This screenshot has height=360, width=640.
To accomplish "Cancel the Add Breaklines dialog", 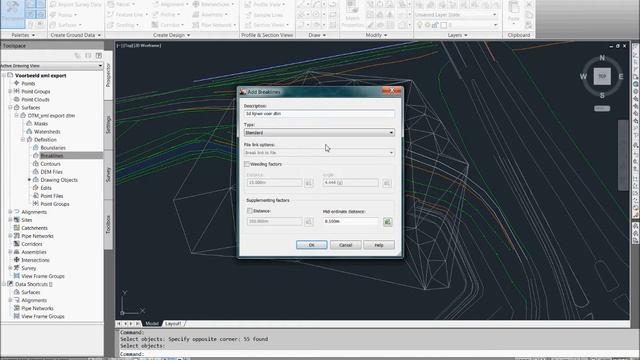I will [345, 245].
